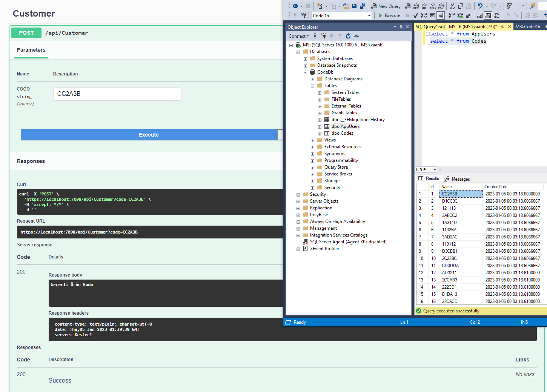547x392 pixels.
Task: Click the Navigate Backward arrow in SSMS toolbar
Action: click(295, 6)
